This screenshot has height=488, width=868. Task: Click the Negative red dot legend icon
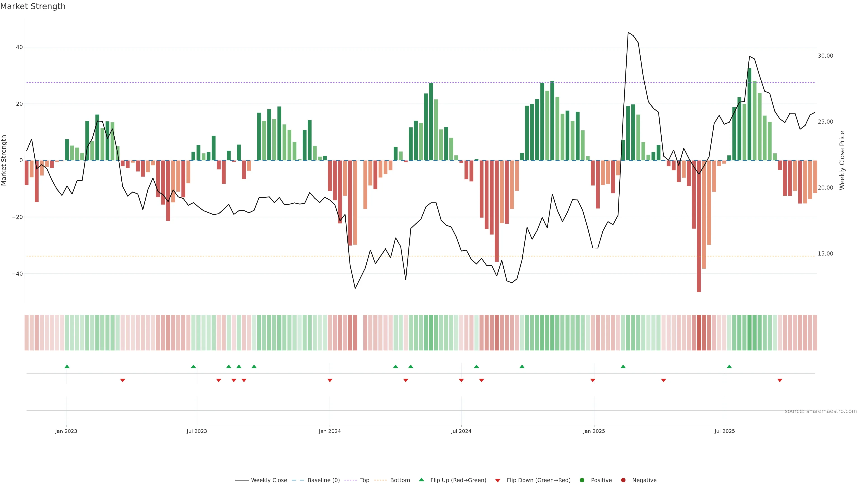click(623, 480)
